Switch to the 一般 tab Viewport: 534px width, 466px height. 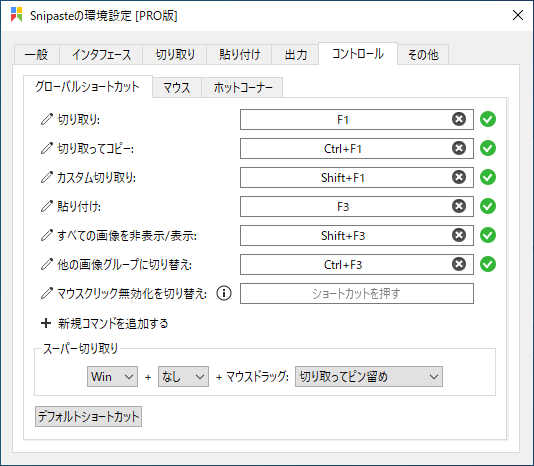coord(37,55)
